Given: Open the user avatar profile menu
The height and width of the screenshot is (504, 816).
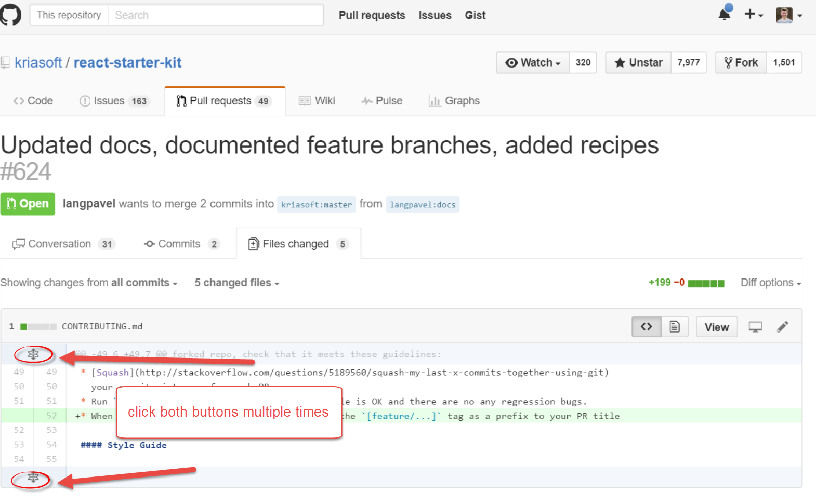Looking at the screenshot, I should (789, 15).
